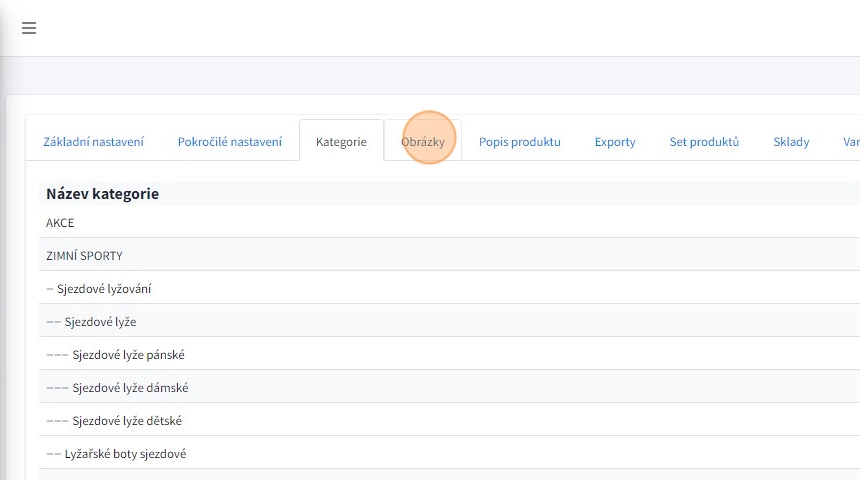Open the Set produktů tab
860x480 pixels.
tap(704, 142)
